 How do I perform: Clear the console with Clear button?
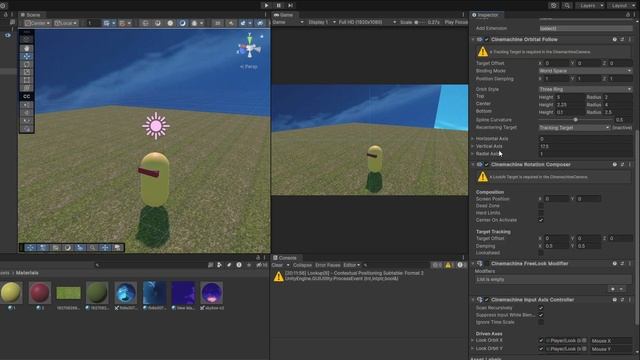(277, 265)
